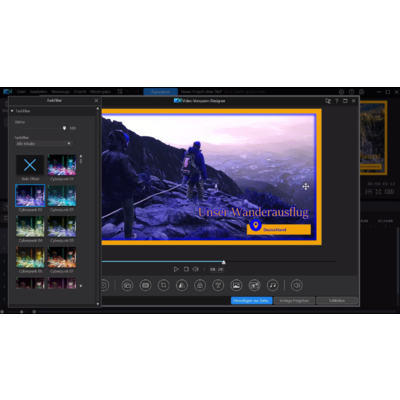Screen dimensions: 400x400
Task: Stop the preview playback
Action: [186, 269]
